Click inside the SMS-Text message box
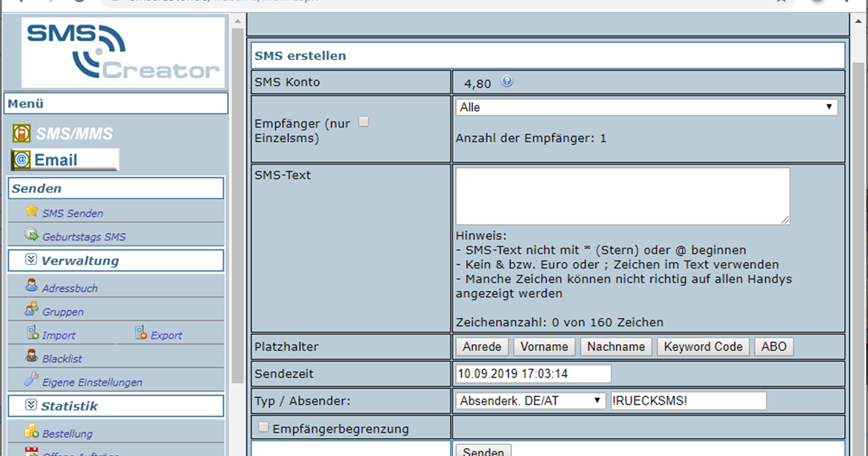868x456 pixels. 622,195
